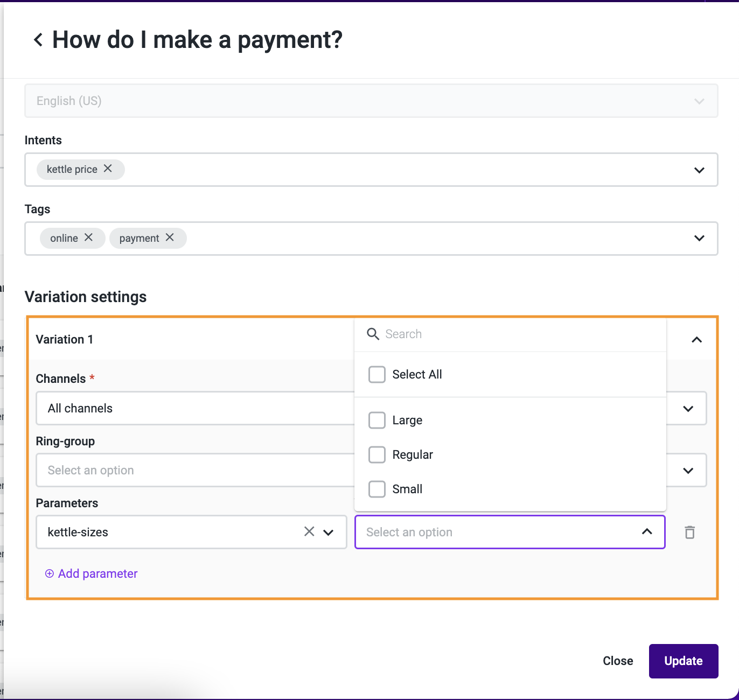Screen dimensions: 739x700
Task: Remove the kettle price intent chip
Action: click(108, 169)
